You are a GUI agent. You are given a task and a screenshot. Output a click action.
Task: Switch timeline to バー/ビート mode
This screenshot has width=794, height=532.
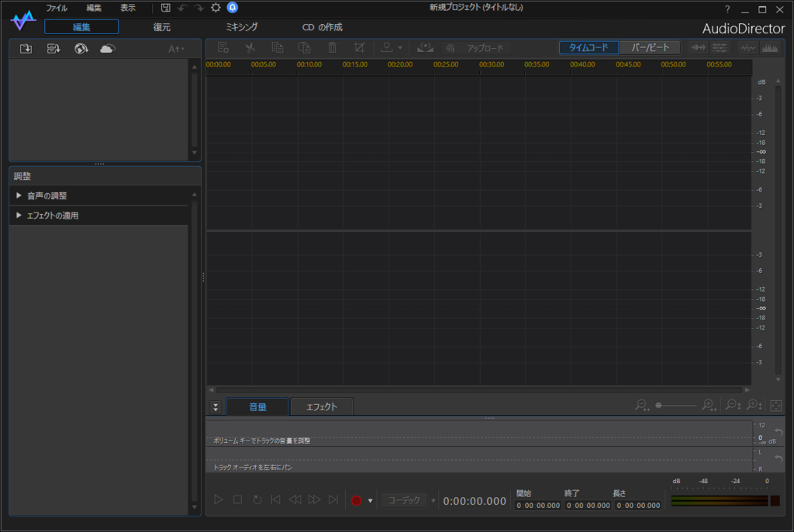[x=651, y=47]
